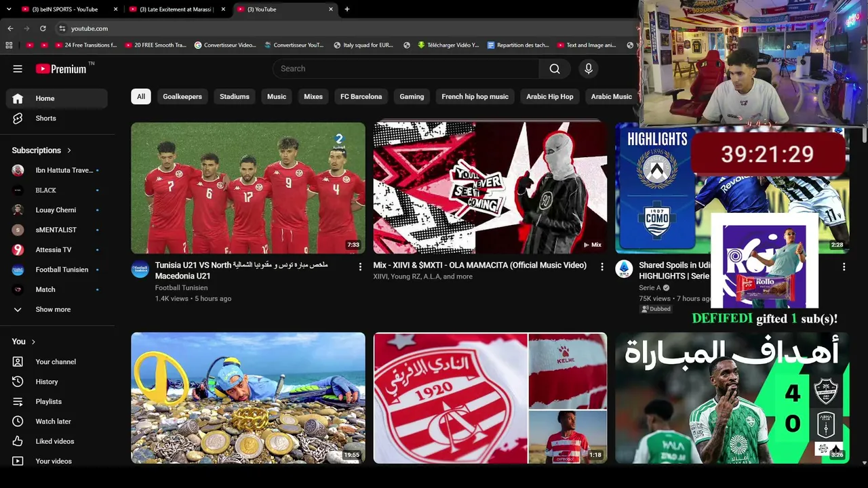Open a new browser tab with plus
This screenshot has height=488, width=868.
coord(347,9)
